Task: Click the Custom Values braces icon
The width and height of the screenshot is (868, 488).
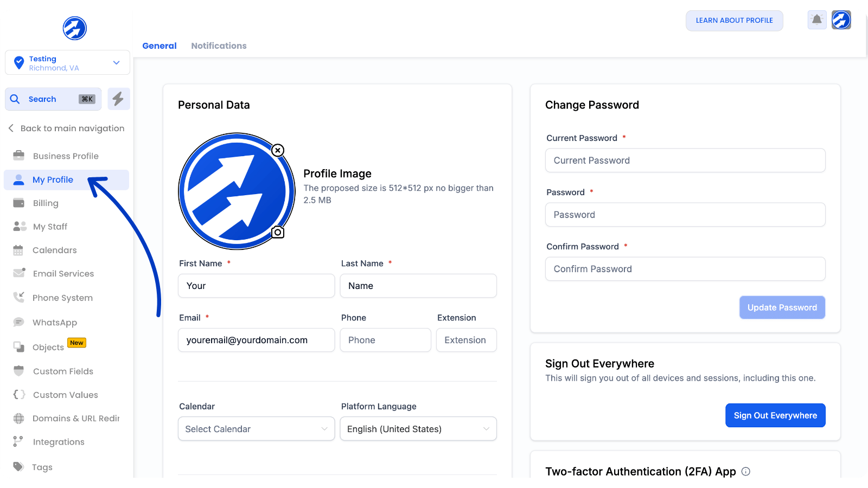Action: [19, 395]
